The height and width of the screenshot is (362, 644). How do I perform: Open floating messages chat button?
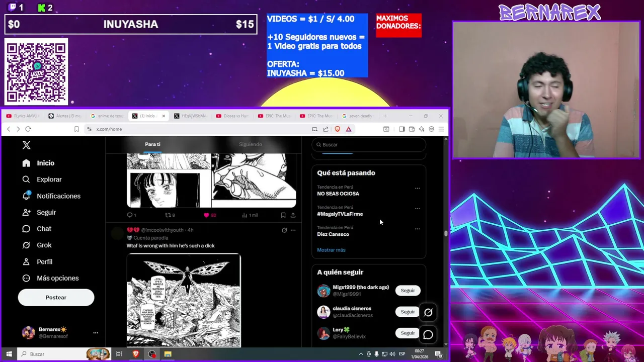tap(428, 334)
